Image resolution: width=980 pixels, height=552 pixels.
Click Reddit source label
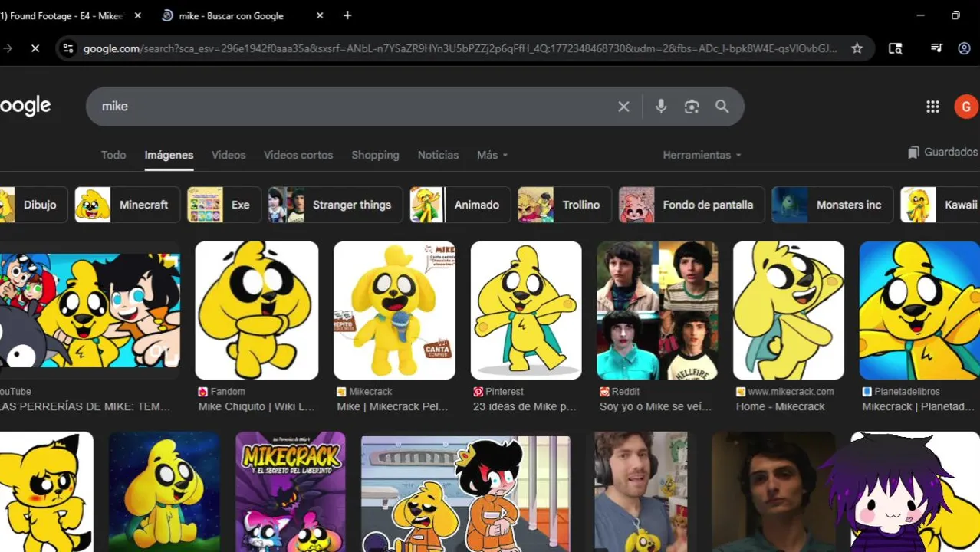[626, 392]
